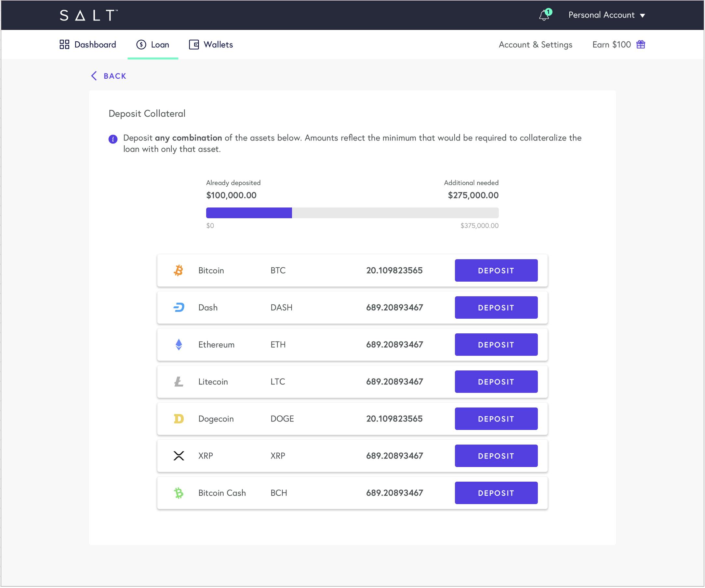Expand the Personal Account dropdown
705x588 pixels.
[x=607, y=15]
